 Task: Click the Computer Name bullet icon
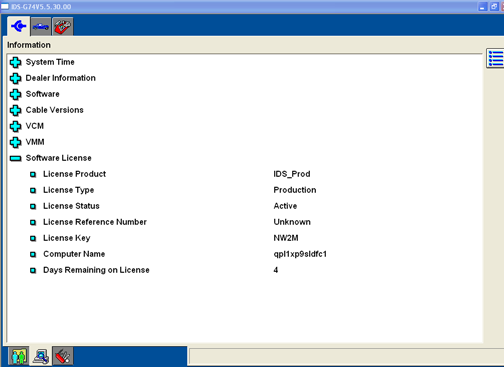(x=33, y=254)
